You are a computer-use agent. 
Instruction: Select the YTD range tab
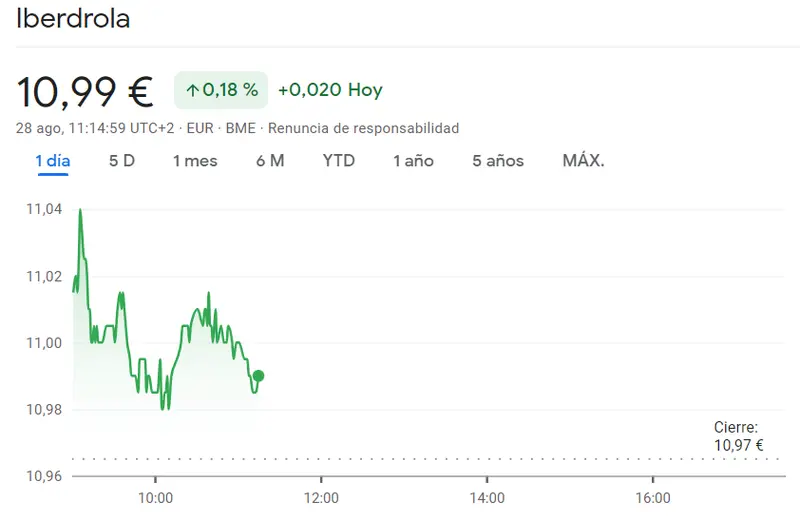pyautogui.click(x=339, y=161)
